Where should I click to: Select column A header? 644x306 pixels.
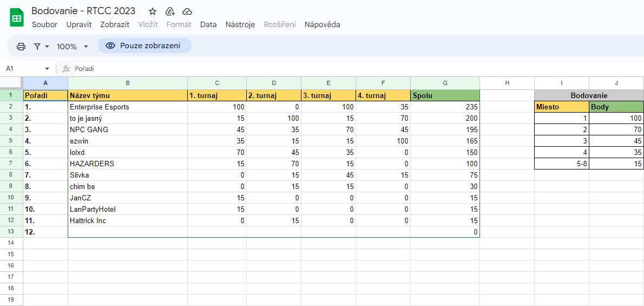(45, 83)
